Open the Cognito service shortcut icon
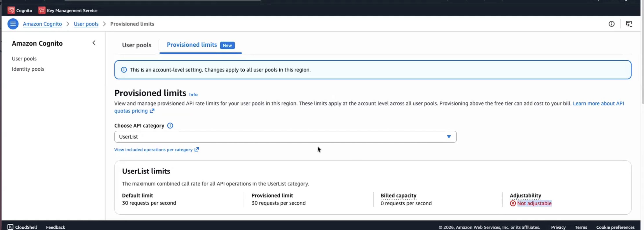Screen dimensions: 644x230 [11, 10]
